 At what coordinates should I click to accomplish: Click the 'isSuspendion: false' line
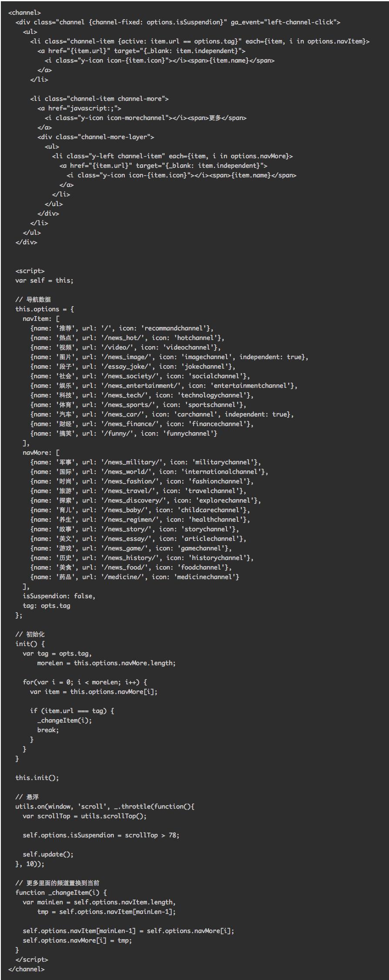click(59, 596)
